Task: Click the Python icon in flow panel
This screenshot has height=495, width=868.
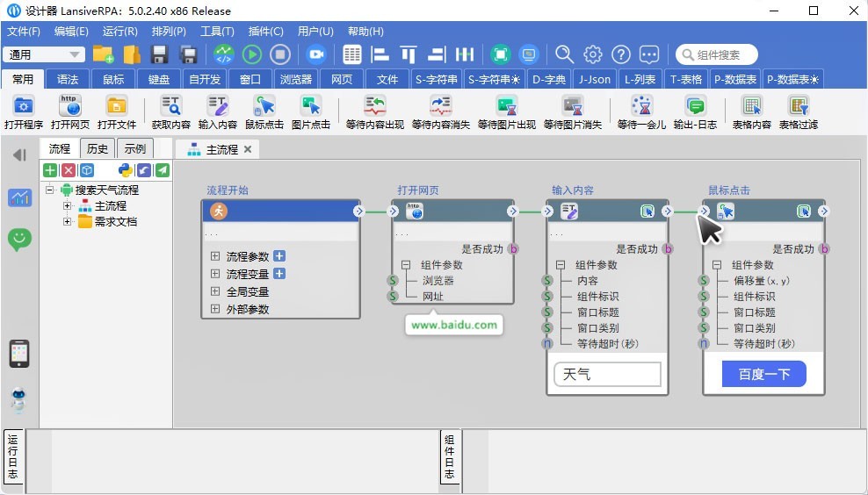Action: (x=125, y=170)
